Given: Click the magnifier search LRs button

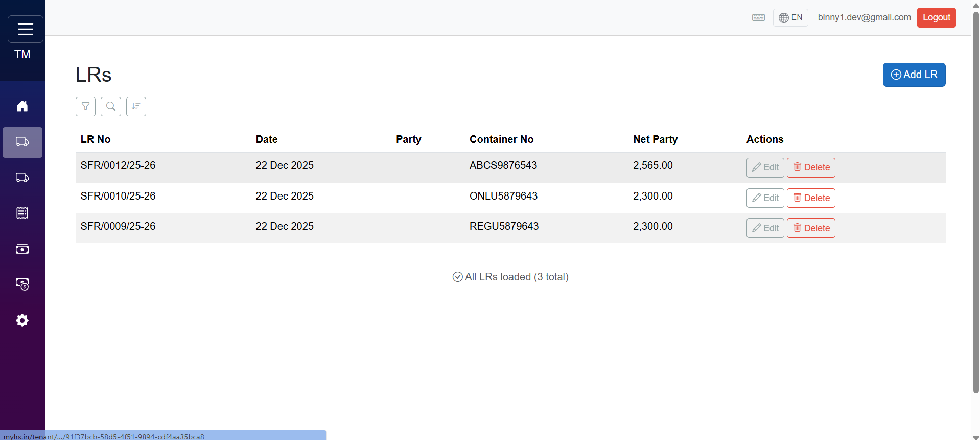Looking at the screenshot, I should (110, 107).
